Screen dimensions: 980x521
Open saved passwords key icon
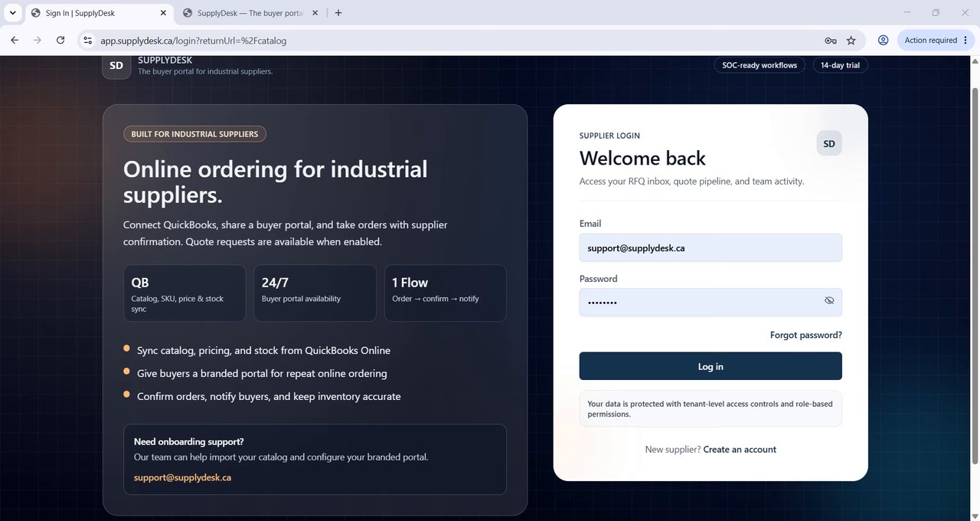(x=830, y=41)
